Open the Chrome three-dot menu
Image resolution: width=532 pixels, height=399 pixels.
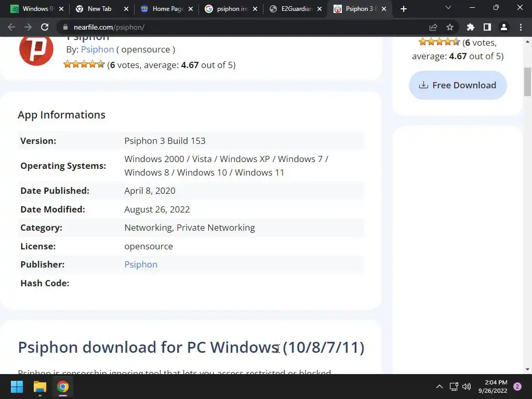[521, 27]
